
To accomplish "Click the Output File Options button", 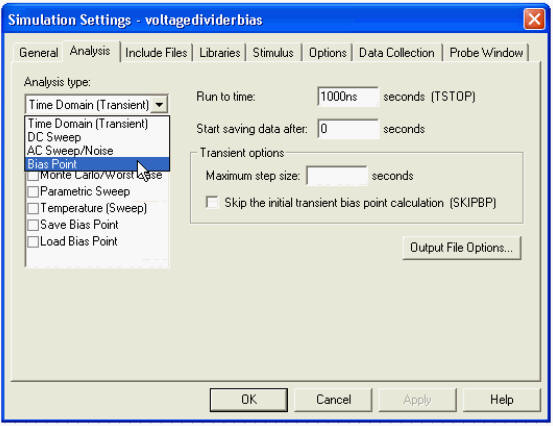I will 461,248.
